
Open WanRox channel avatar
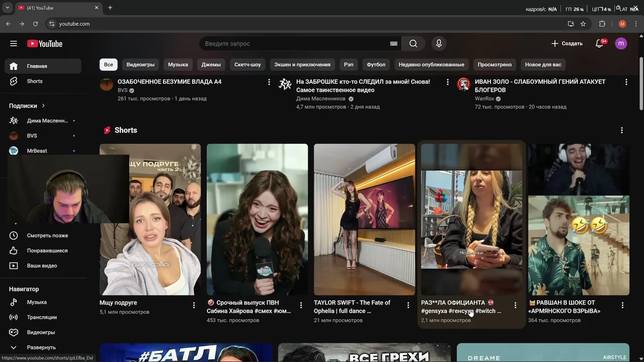[463, 84]
